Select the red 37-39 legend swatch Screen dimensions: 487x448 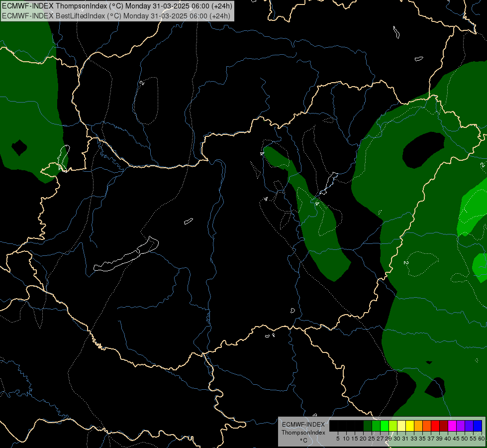click(x=435, y=426)
